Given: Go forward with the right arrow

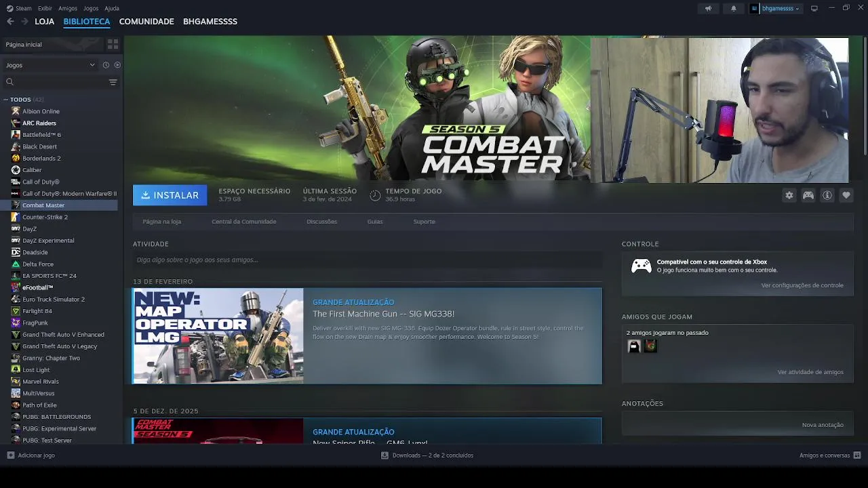Looking at the screenshot, I should pyautogui.click(x=24, y=22).
